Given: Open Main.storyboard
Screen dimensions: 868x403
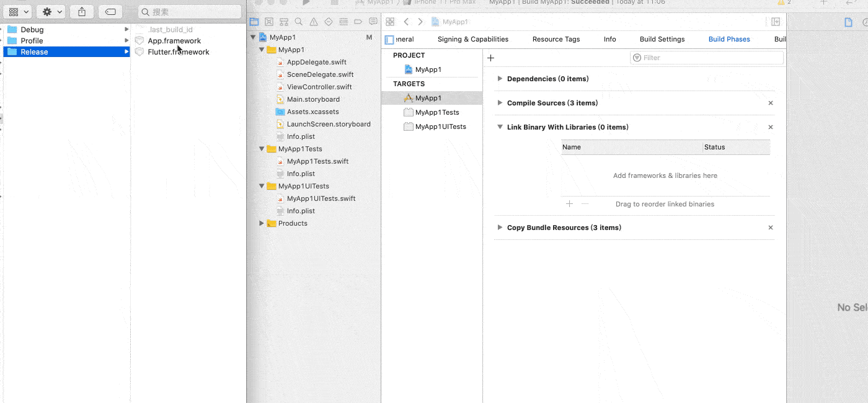Looking at the screenshot, I should (312, 99).
